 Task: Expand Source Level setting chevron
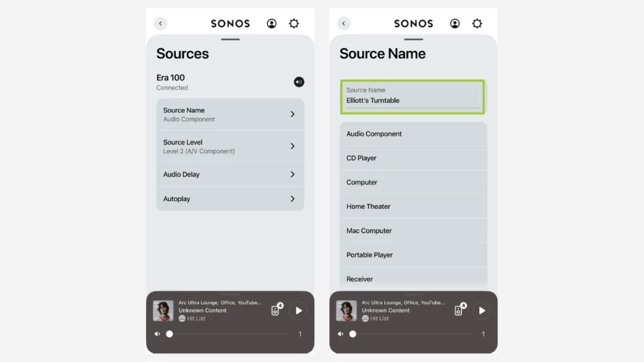coord(292,146)
